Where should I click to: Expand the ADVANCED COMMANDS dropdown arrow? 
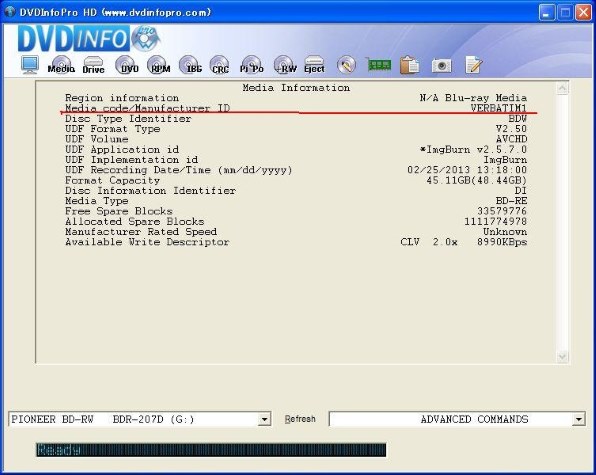click(x=578, y=420)
